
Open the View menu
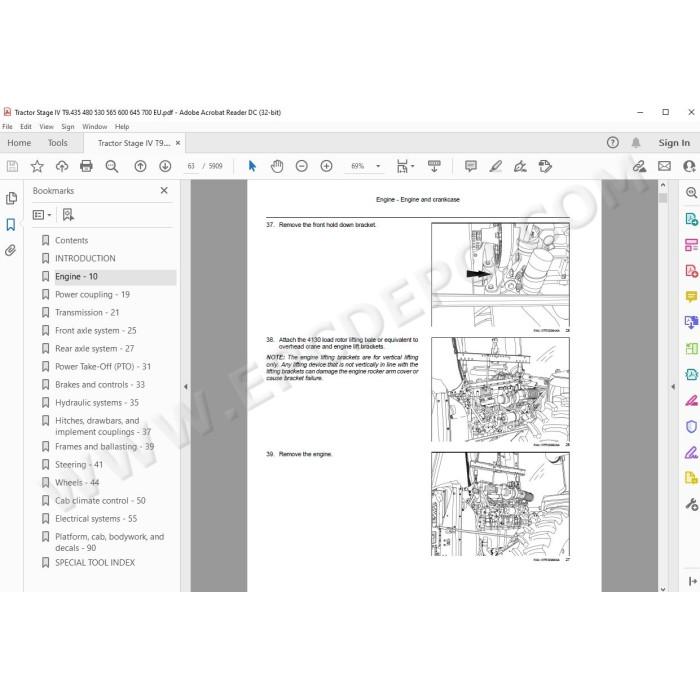46,127
